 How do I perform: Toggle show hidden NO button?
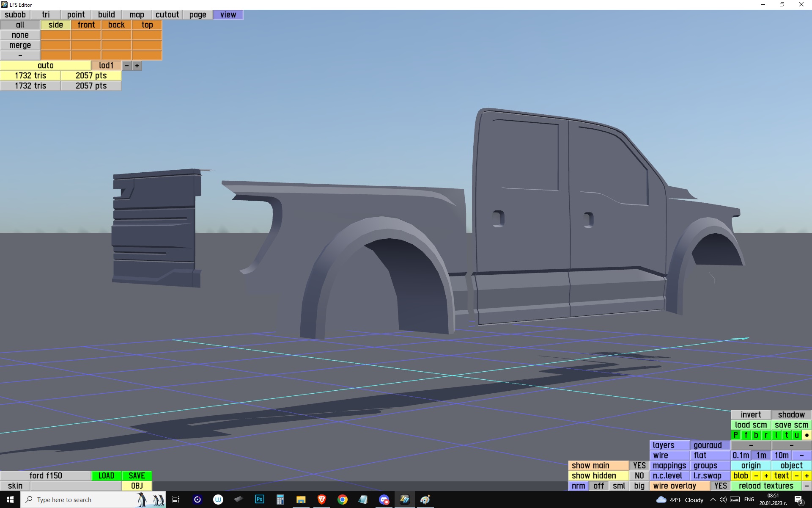639,476
